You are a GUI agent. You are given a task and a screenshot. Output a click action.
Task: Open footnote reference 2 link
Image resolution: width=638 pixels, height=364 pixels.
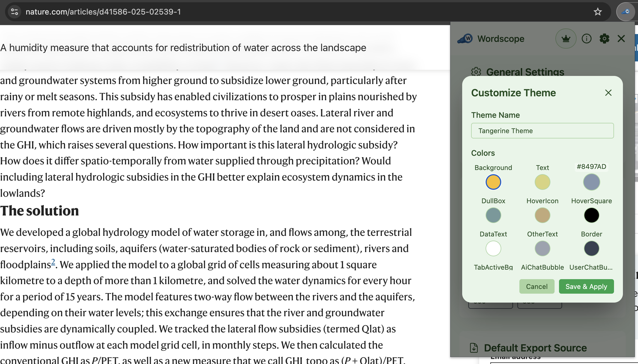(53, 262)
